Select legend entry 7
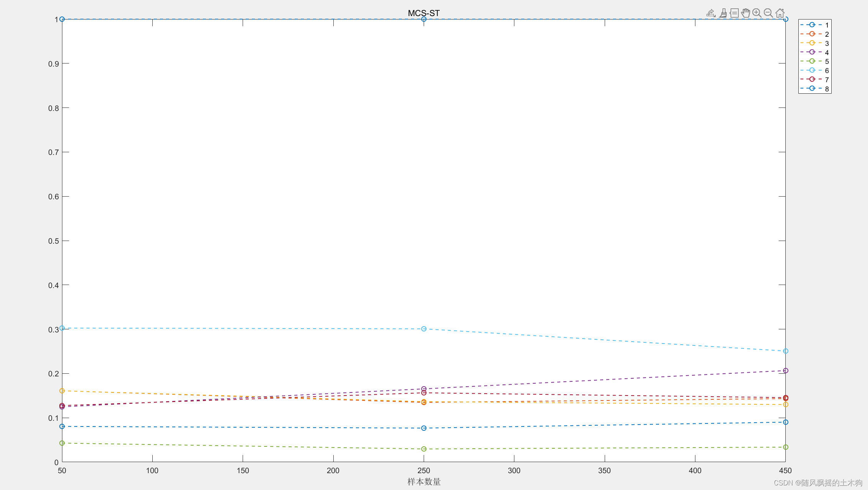 pyautogui.click(x=815, y=80)
